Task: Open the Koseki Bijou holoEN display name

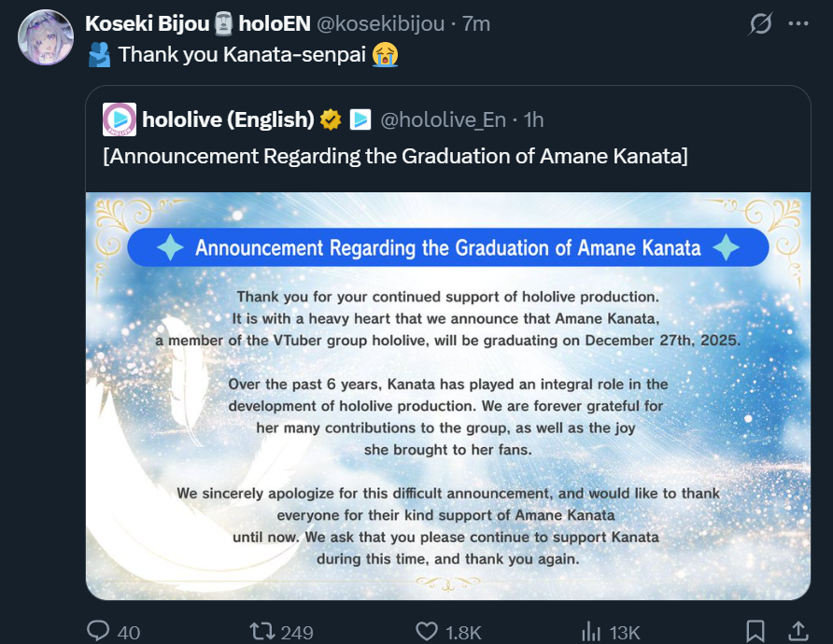Action: [198, 24]
